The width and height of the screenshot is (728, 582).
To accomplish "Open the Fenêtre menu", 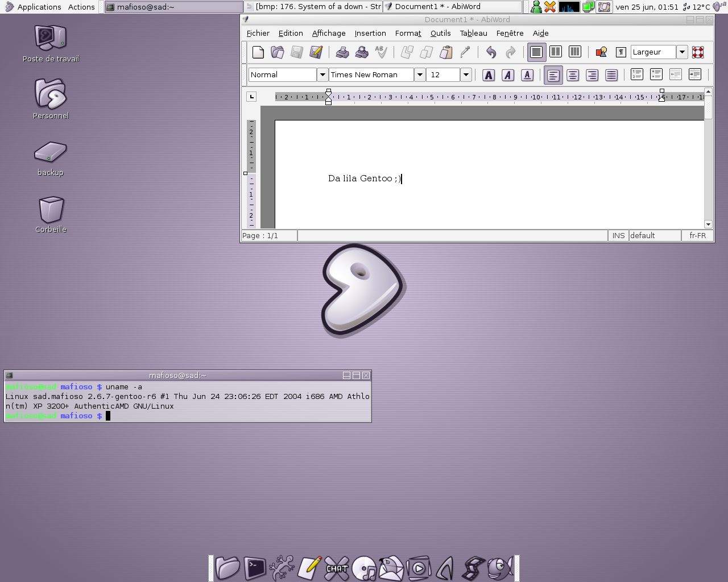I will pos(510,34).
